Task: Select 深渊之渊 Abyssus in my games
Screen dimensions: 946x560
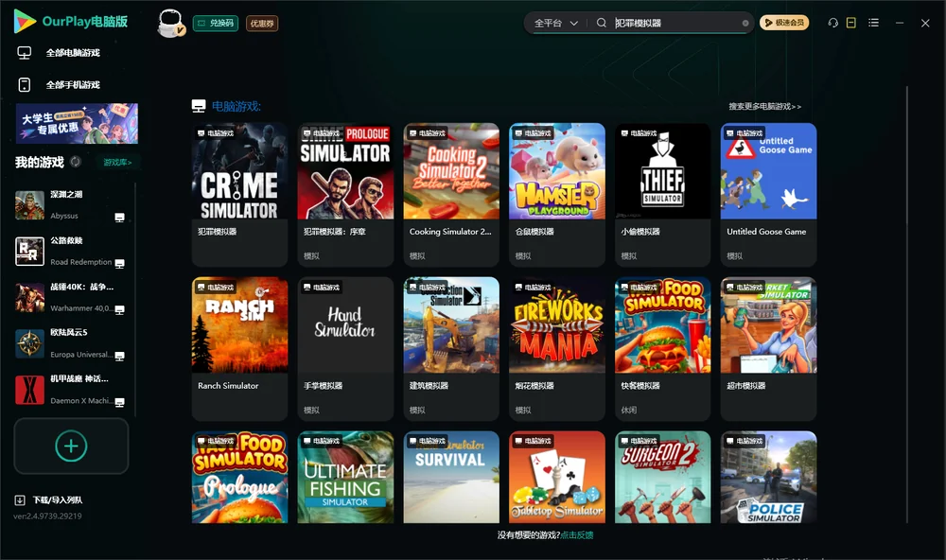Action: point(71,205)
